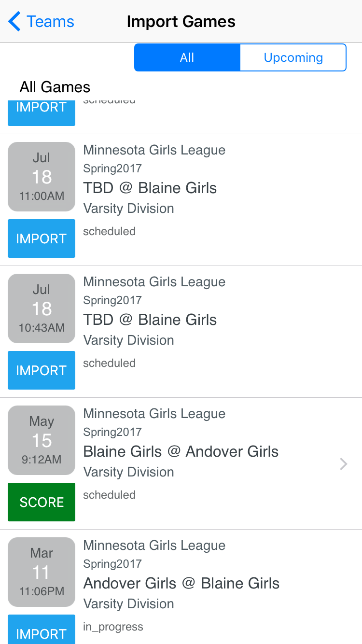
Task: Import the Mar 11 in_progress game
Action: point(42,631)
